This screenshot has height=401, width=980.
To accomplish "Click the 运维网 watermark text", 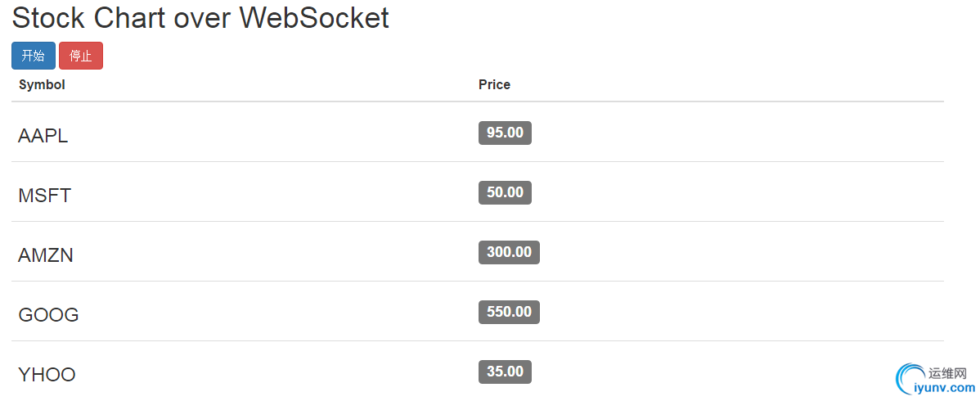I will coord(947,373).
